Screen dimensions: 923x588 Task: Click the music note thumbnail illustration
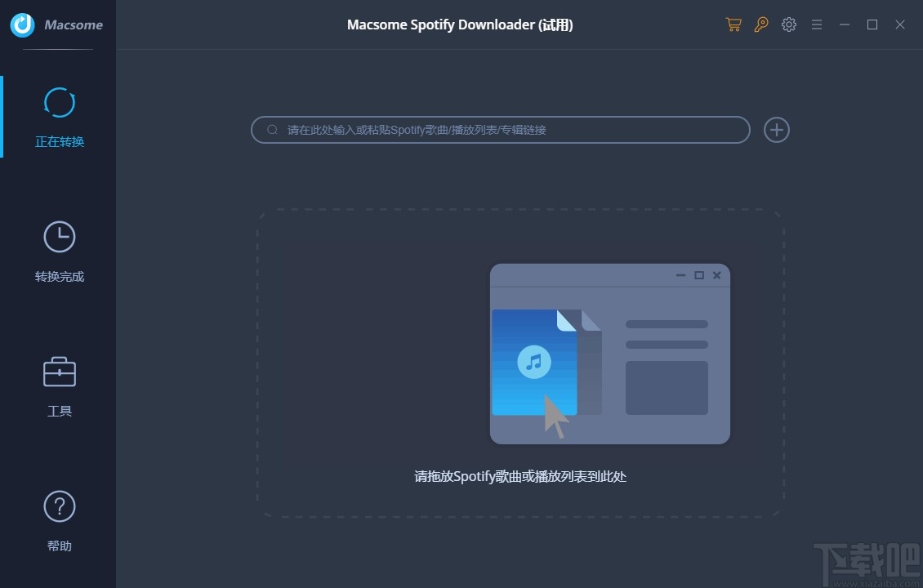tap(535, 362)
